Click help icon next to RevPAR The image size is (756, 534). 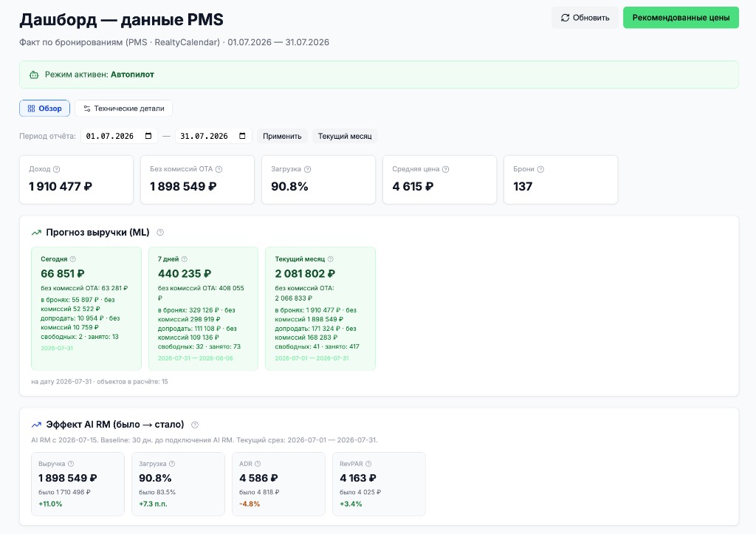click(x=368, y=464)
